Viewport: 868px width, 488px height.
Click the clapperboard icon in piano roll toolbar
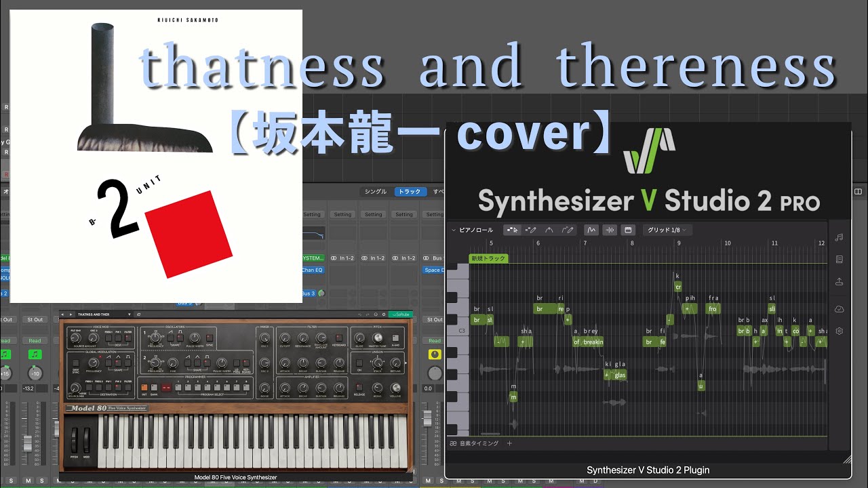[x=628, y=230]
